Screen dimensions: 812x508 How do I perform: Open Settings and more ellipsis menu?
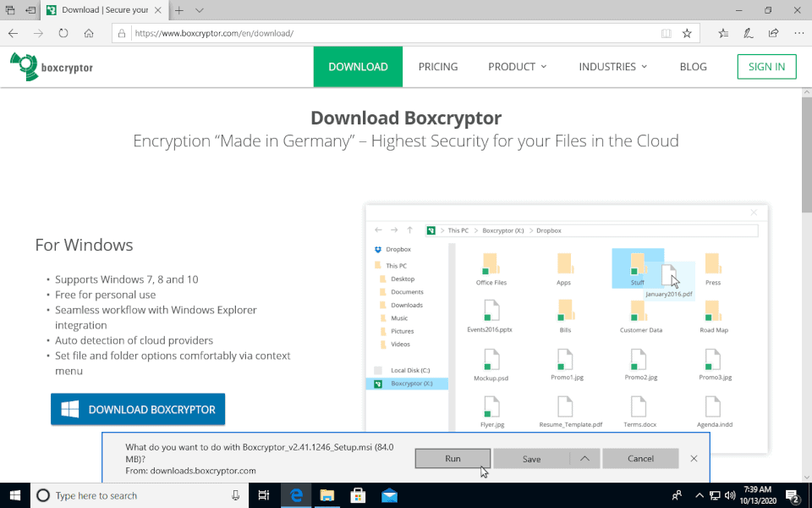coord(798,33)
